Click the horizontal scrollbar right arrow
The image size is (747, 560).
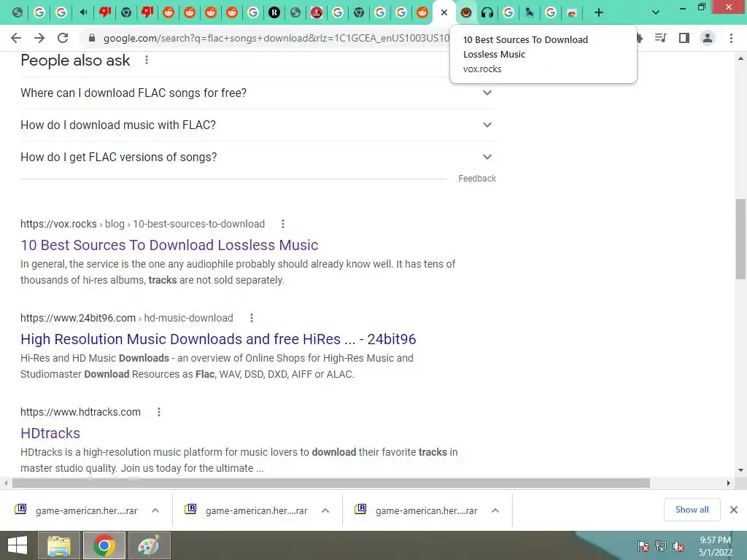729,483
